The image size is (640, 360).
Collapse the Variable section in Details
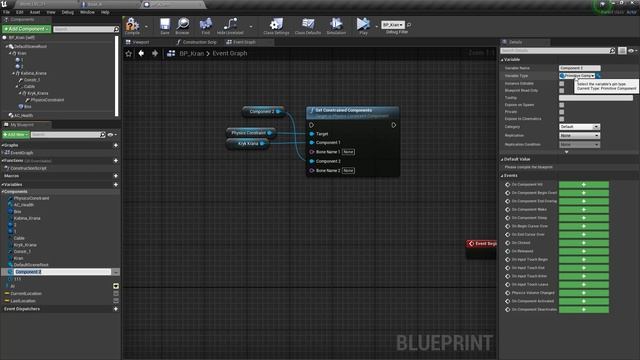tap(502, 60)
